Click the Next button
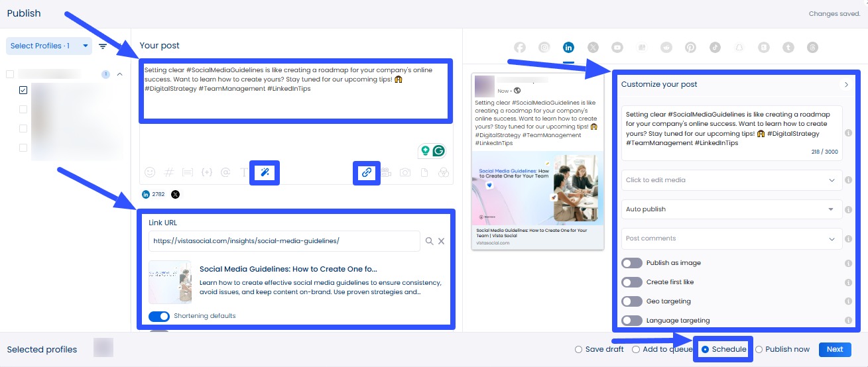This screenshot has height=367, width=868. click(834, 349)
